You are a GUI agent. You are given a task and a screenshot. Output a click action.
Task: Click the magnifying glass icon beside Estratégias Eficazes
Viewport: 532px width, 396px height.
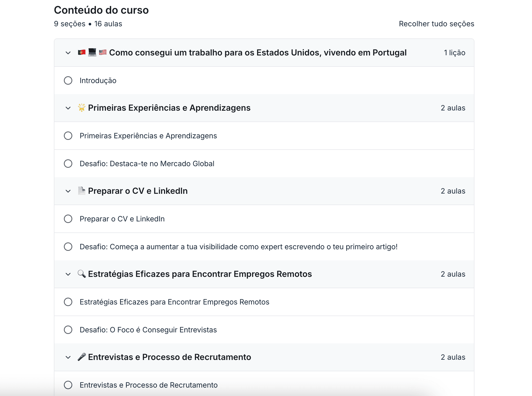tap(82, 274)
